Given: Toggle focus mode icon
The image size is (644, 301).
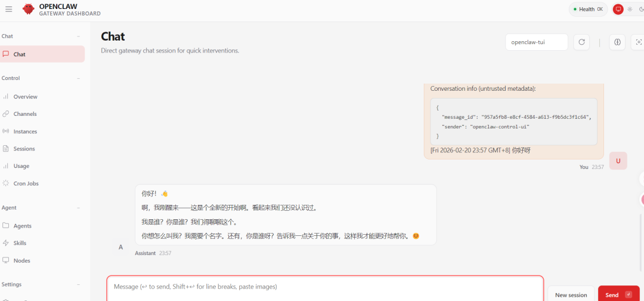Looking at the screenshot, I should 638,42.
